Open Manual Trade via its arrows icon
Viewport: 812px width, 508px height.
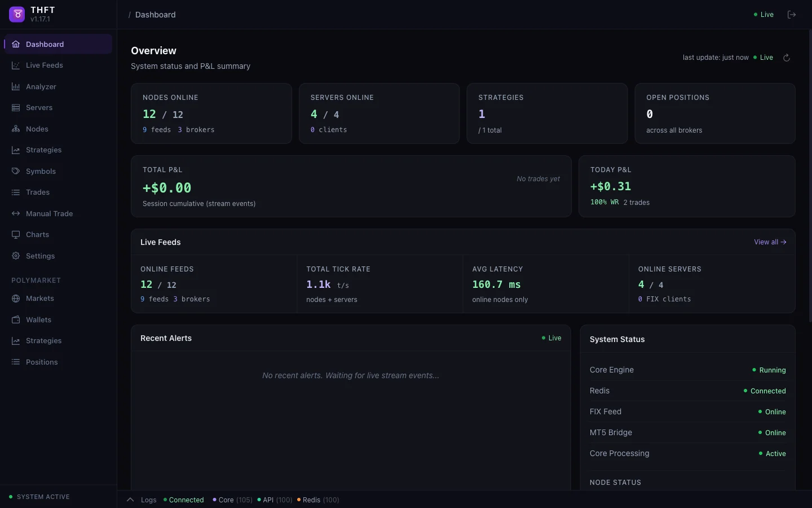coord(16,213)
